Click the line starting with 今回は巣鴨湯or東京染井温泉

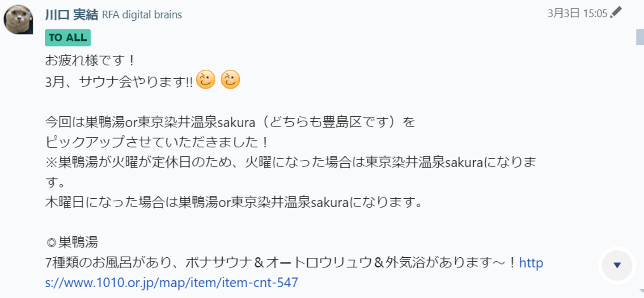pos(230,122)
